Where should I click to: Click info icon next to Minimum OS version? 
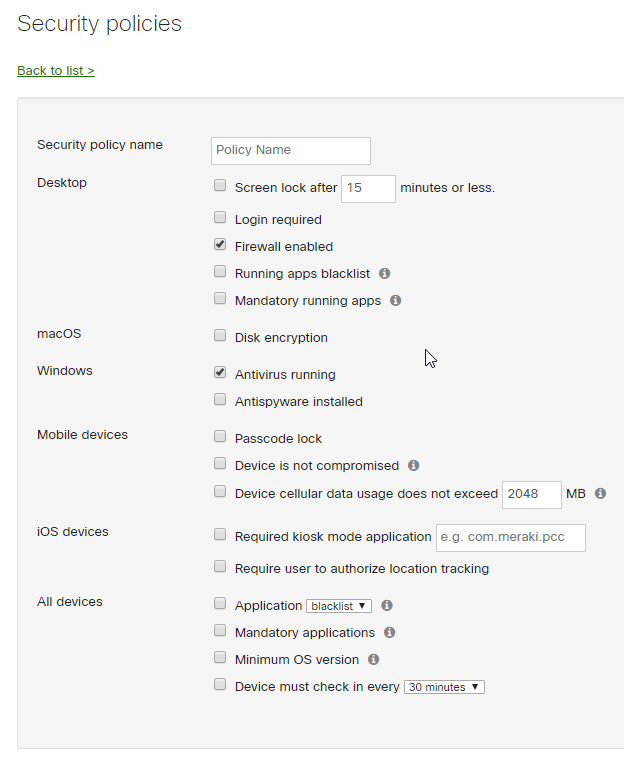(x=373, y=659)
